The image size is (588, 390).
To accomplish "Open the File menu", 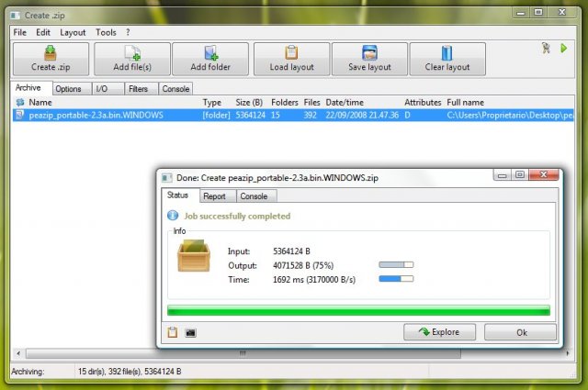I will click(x=20, y=33).
